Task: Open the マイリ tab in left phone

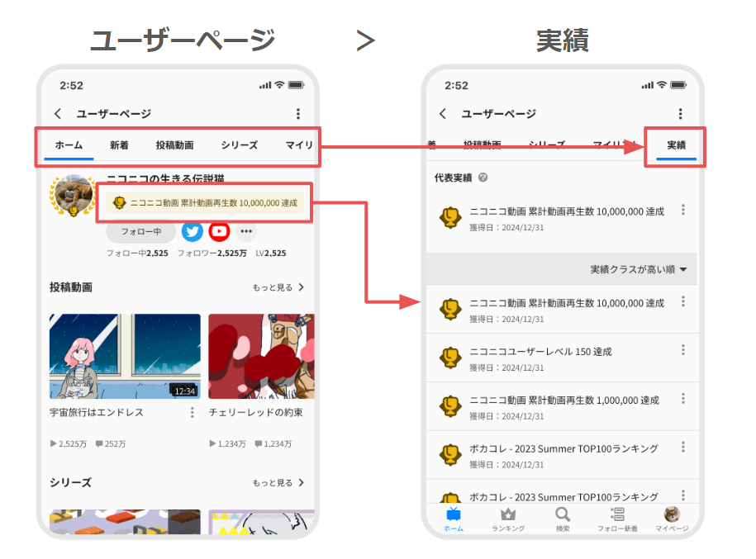Action: (x=299, y=145)
